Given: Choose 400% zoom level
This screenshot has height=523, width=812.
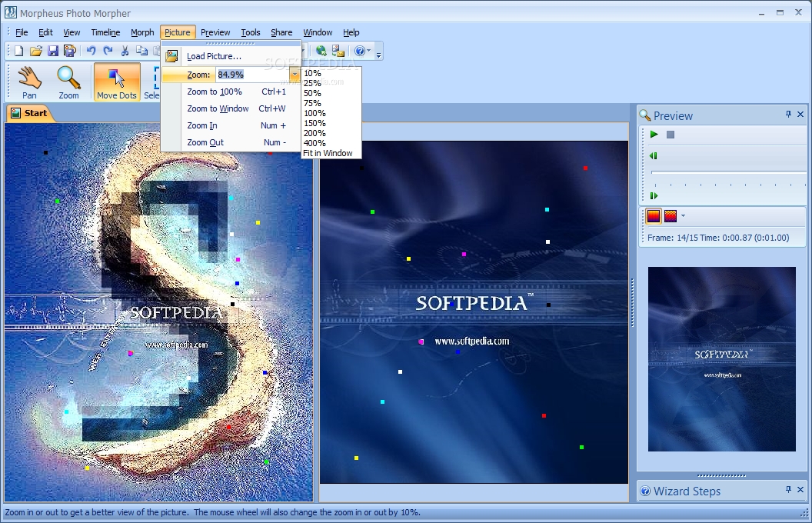Looking at the screenshot, I should [x=314, y=143].
